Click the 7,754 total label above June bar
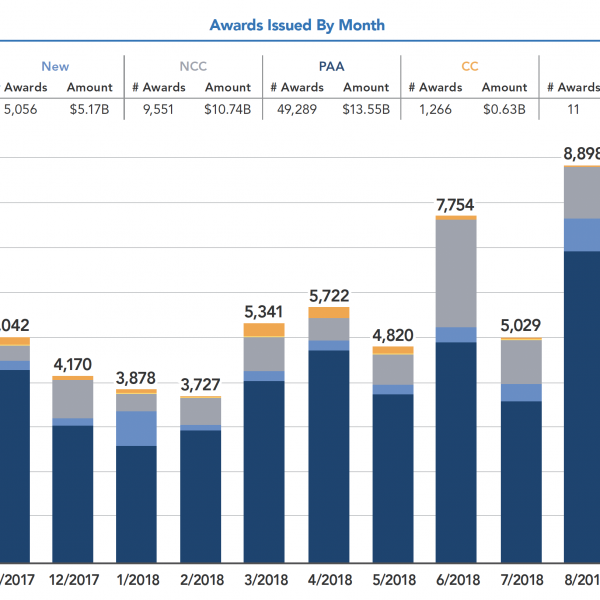 click(x=456, y=205)
